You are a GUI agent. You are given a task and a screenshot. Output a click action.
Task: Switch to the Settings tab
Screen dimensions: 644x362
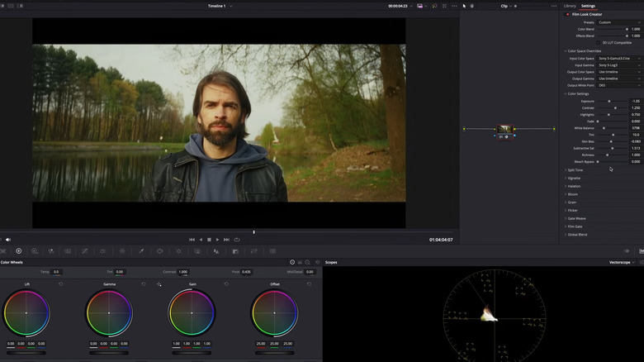coord(588,6)
